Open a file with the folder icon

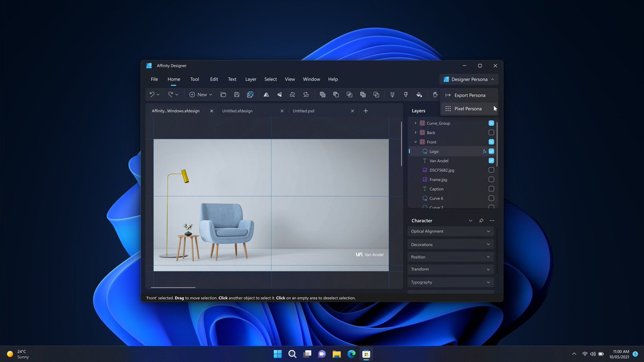(223, 94)
